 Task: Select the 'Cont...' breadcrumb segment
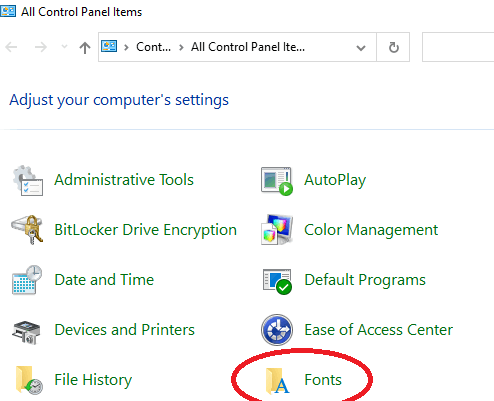pyautogui.click(x=153, y=47)
